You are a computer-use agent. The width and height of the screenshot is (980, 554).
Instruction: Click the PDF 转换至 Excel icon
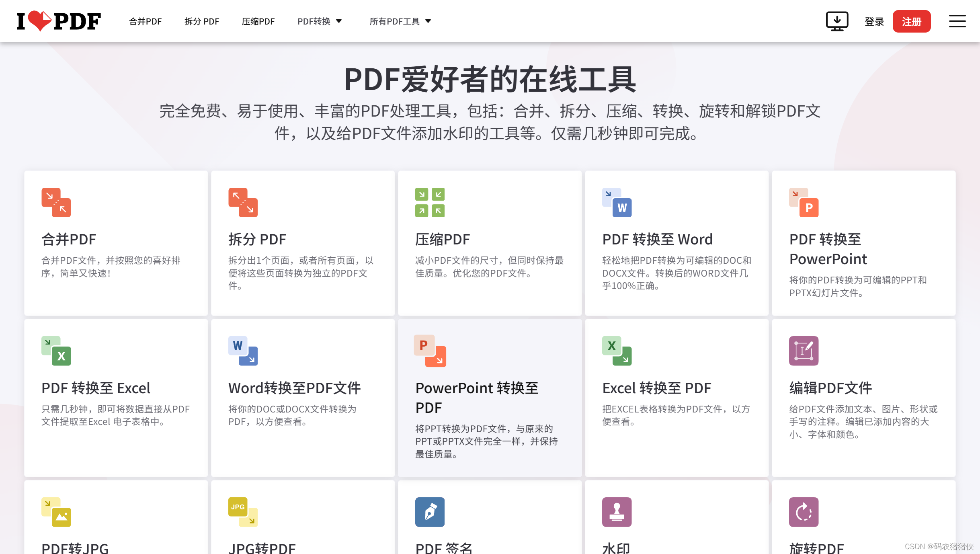56,351
